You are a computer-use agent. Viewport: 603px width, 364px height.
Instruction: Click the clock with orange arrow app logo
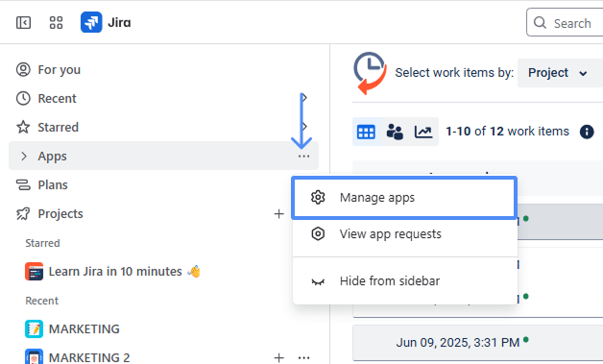point(370,73)
